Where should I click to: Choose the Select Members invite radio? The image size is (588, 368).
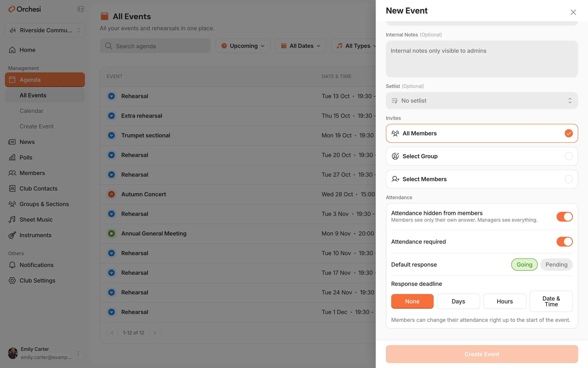tap(569, 179)
